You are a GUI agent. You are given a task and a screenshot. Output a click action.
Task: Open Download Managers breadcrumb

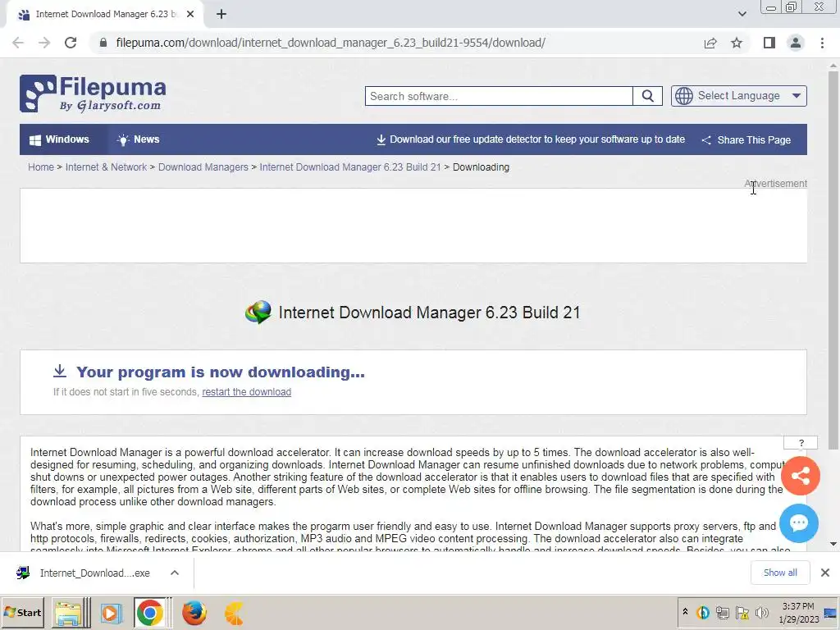(x=203, y=167)
